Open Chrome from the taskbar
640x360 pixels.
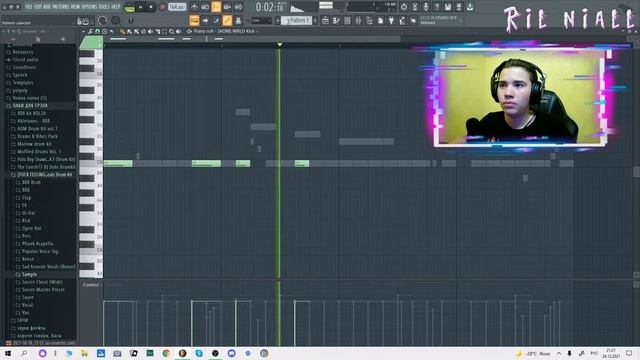point(166,353)
